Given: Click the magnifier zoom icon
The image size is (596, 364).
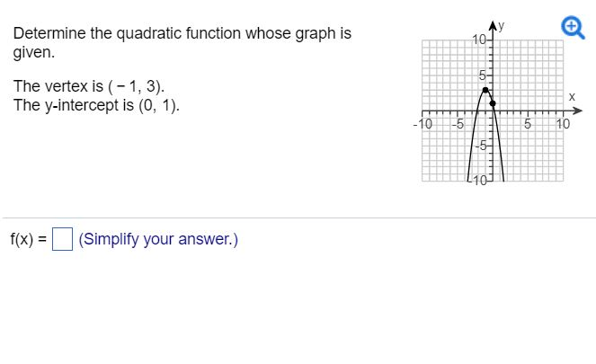Looking at the screenshot, I should 573,28.
